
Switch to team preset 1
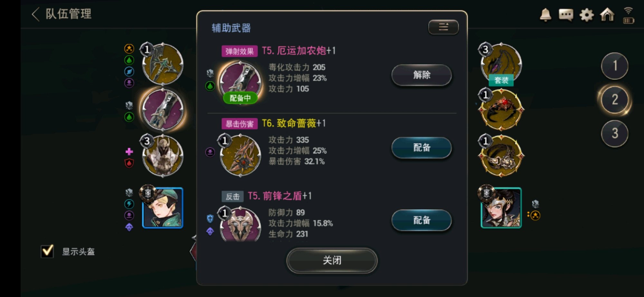click(615, 66)
